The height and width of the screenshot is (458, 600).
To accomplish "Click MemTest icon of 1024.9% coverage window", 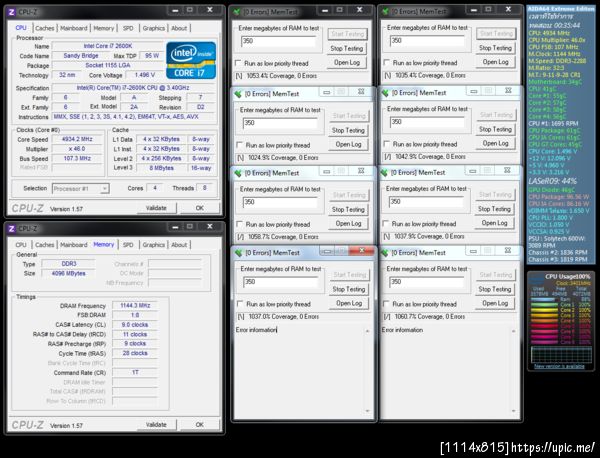I will click(238, 94).
